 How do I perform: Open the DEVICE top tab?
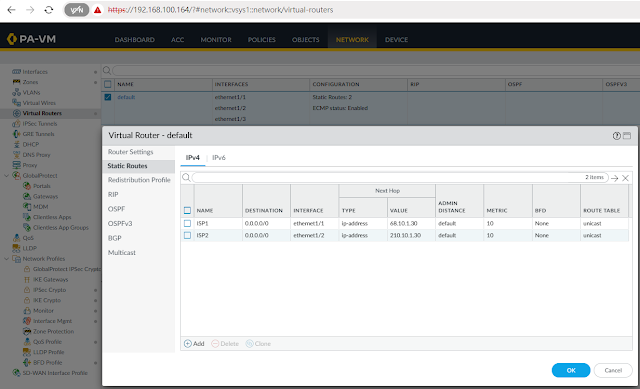pyautogui.click(x=396, y=40)
